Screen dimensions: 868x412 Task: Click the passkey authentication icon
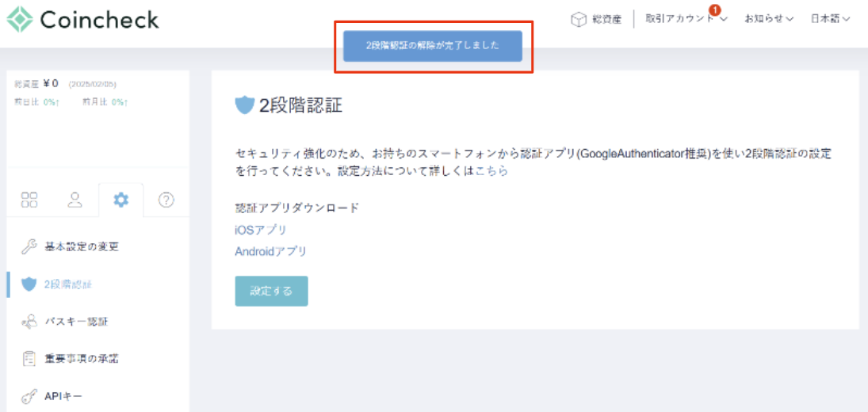(x=29, y=322)
